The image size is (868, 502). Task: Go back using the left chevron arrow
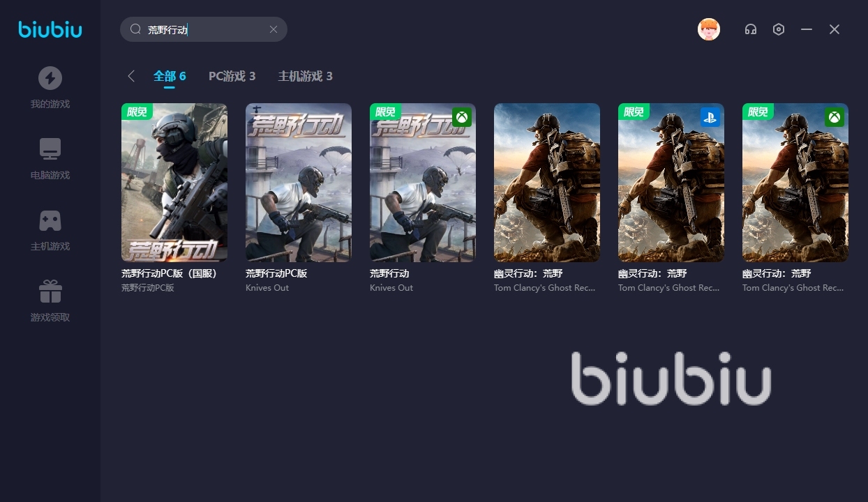coord(131,76)
